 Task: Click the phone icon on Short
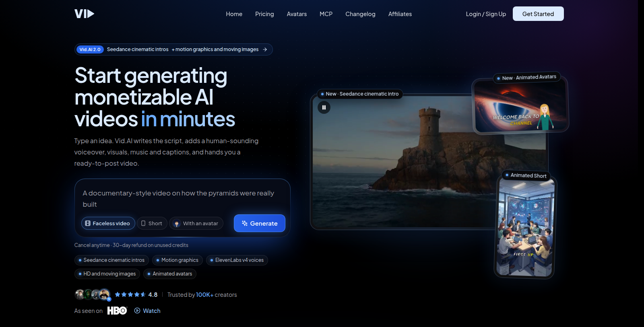[x=143, y=223]
